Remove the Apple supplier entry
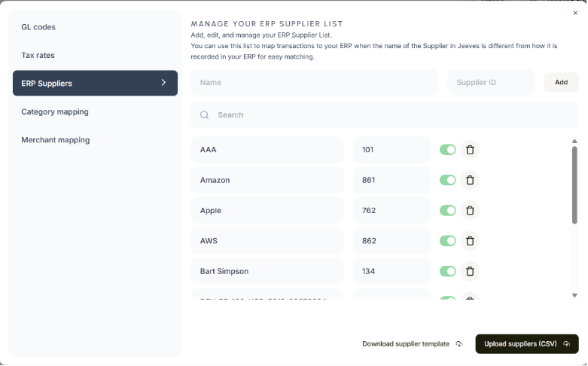The height and width of the screenshot is (366, 588). [x=470, y=210]
